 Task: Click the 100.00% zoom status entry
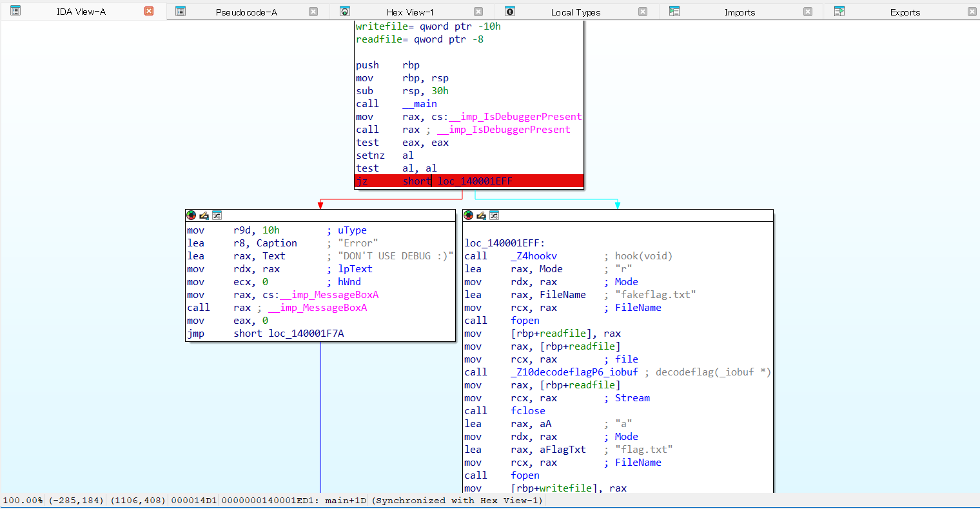pyautogui.click(x=23, y=501)
